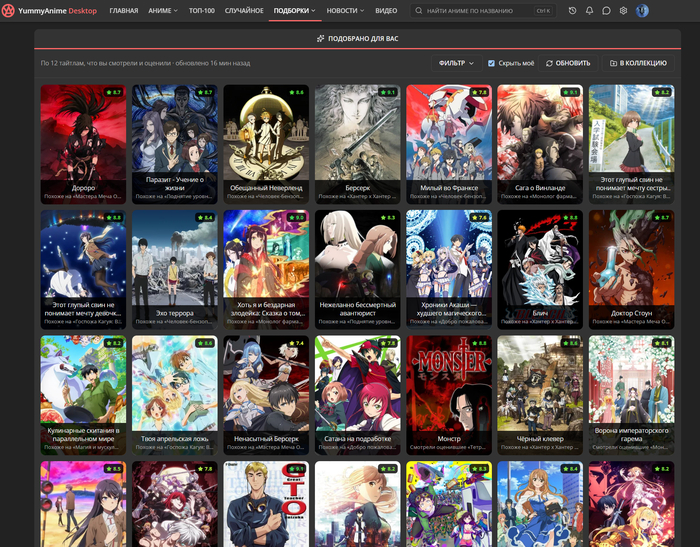Expand the АНИМЕ menu dropdown

163,11
